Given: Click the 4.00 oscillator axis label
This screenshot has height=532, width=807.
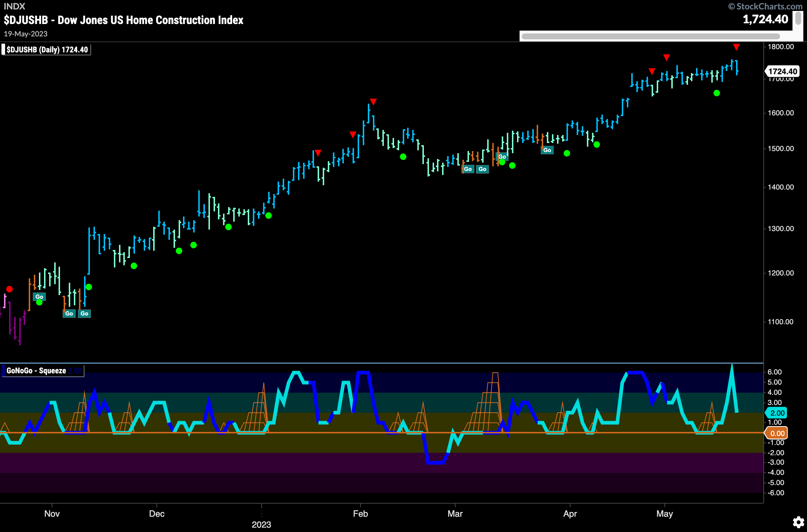Looking at the screenshot, I should (x=775, y=392).
